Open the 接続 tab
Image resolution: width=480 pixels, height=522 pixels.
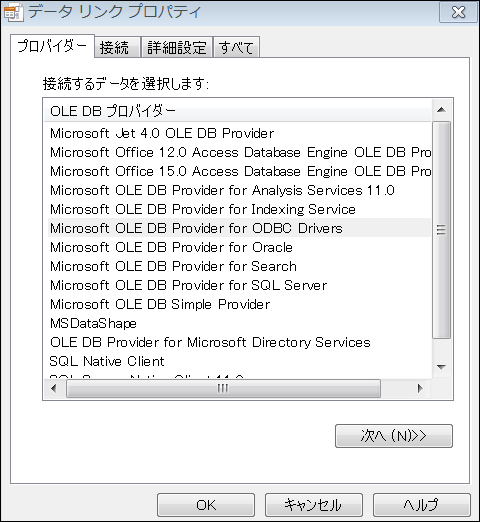117,47
